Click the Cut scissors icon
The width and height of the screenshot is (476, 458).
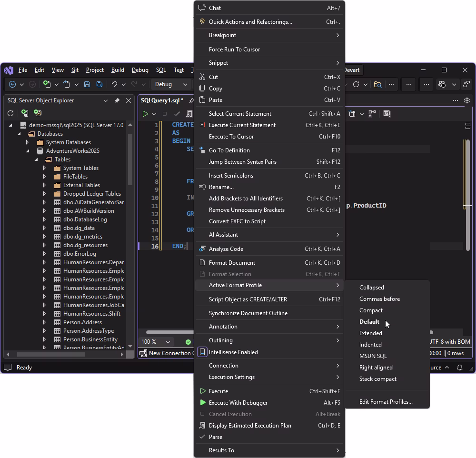click(x=202, y=77)
